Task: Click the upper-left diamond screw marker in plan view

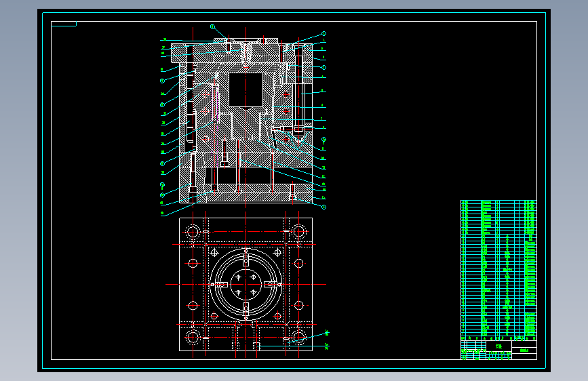Action: (214, 253)
